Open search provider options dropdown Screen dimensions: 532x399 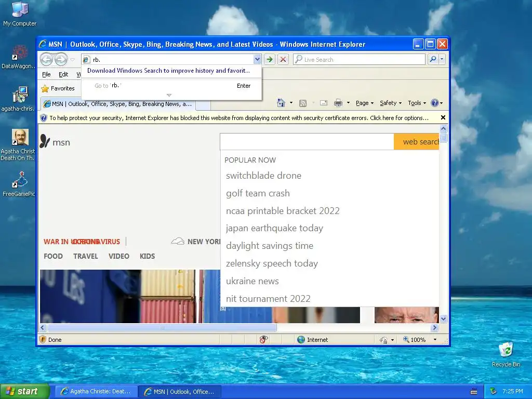tap(442, 59)
